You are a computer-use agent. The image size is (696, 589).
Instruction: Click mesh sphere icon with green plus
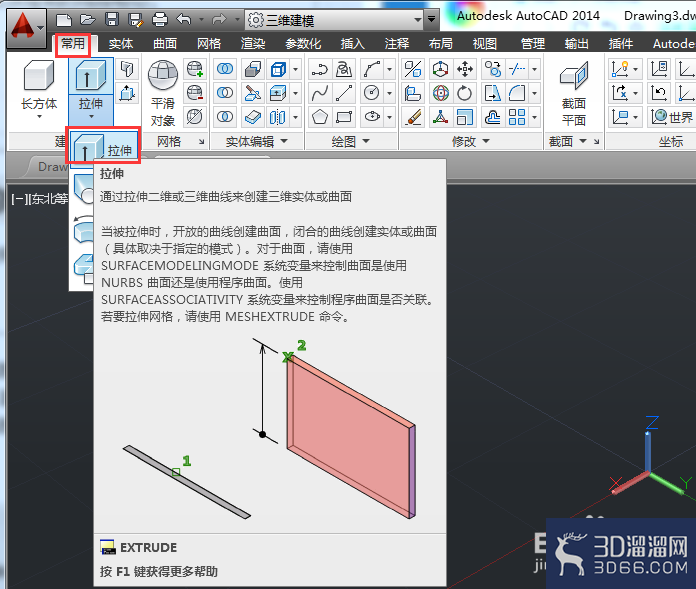coord(195,69)
